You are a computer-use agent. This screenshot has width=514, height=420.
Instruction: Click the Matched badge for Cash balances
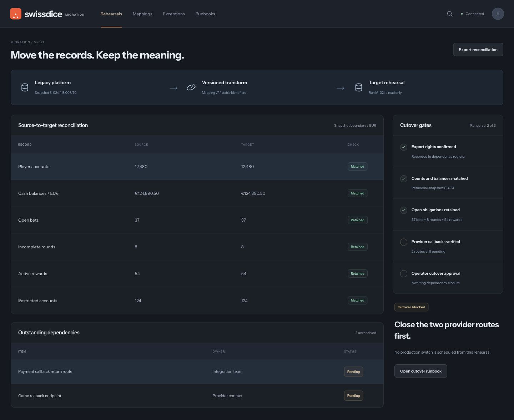click(x=357, y=193)
